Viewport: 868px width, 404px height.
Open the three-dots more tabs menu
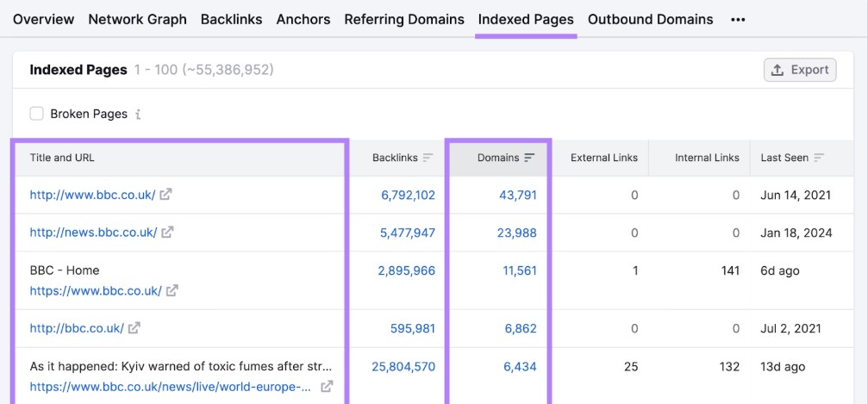[737, 20]
